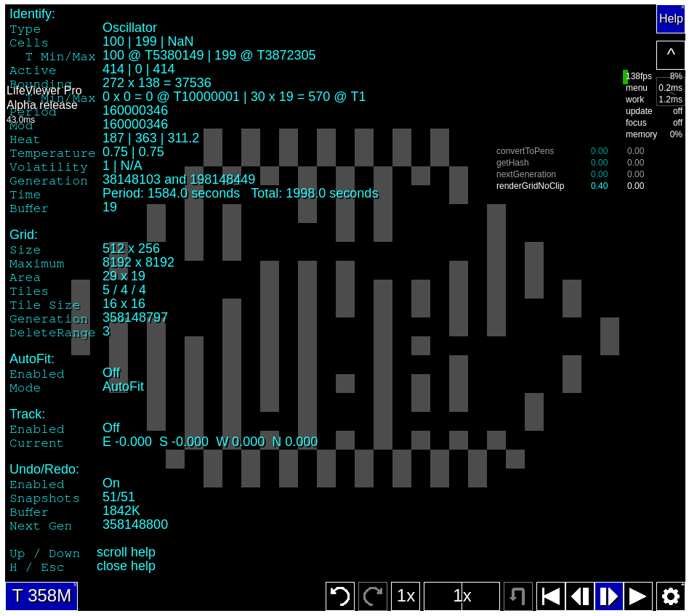Click the redo arrow icon
The height and width of the screenshot is (616, 689).
point(373,596)
